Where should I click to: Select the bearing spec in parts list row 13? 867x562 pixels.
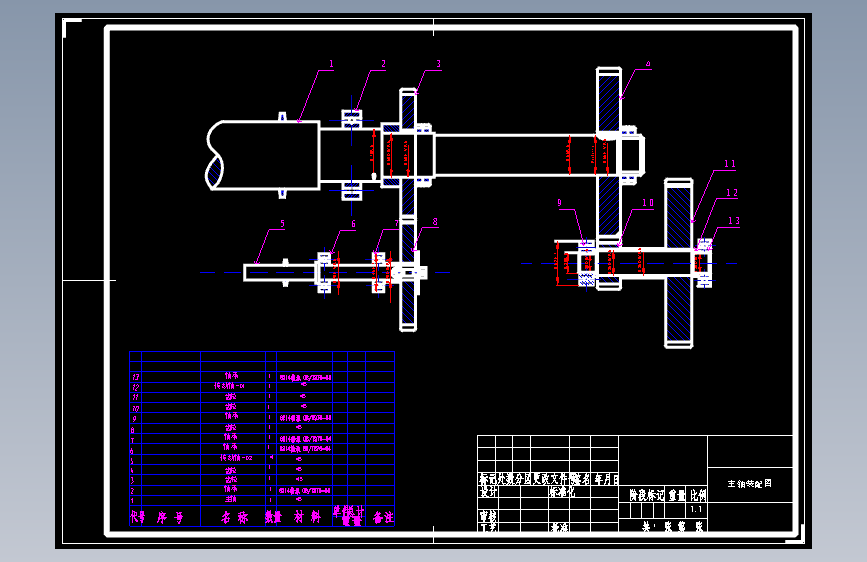(305, 378)
